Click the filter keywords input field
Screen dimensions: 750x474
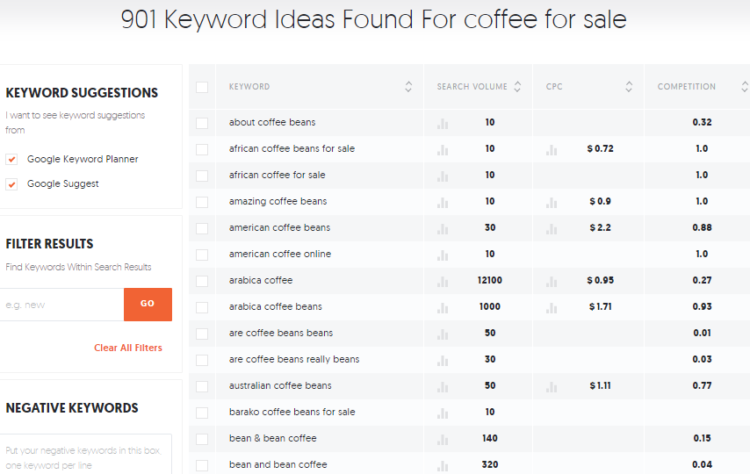click(x=62, y=304)
